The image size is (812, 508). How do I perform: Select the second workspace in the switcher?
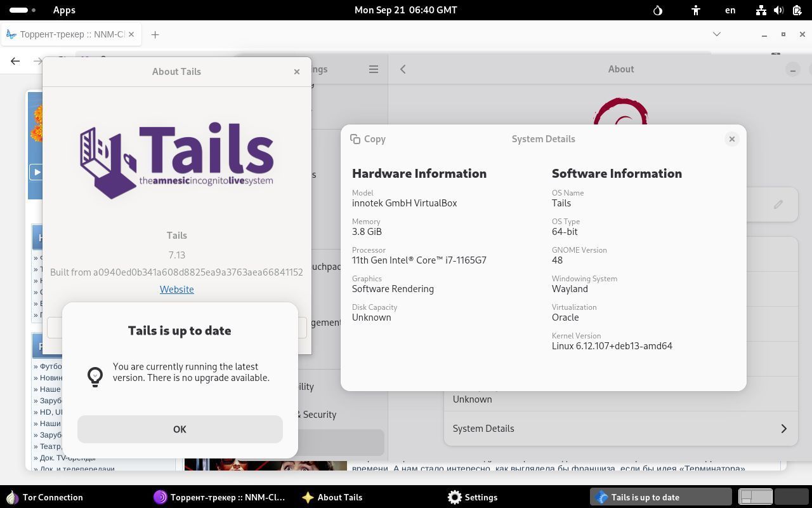point(790,497)
